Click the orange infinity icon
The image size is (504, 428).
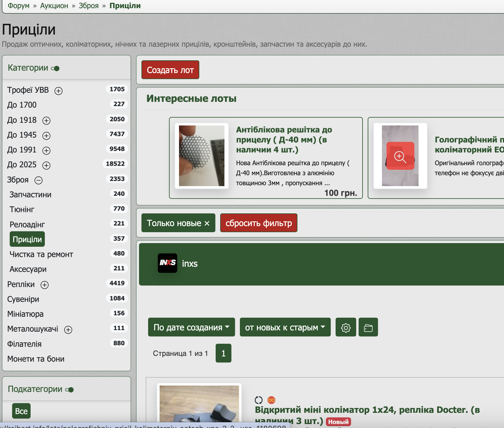(271, 400)
